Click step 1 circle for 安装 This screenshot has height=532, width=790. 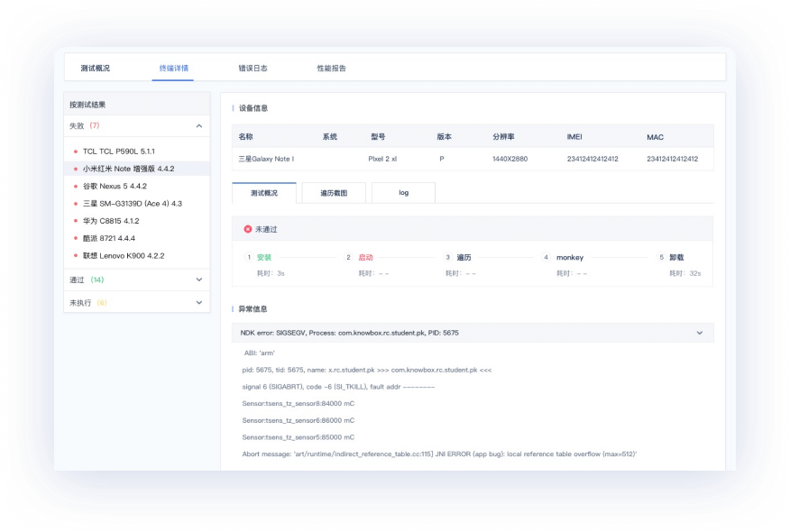[249, 257]
